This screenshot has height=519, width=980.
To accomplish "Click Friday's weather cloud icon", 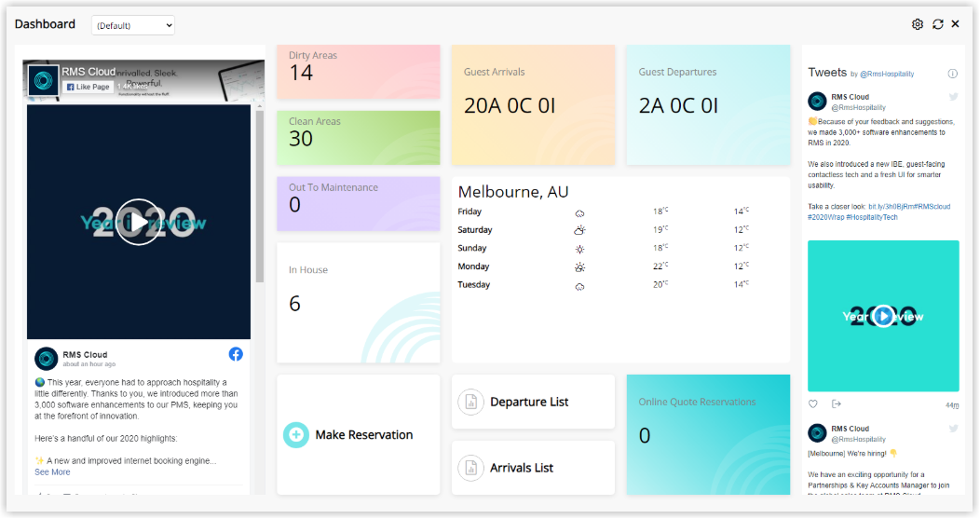I will (580, 213).
